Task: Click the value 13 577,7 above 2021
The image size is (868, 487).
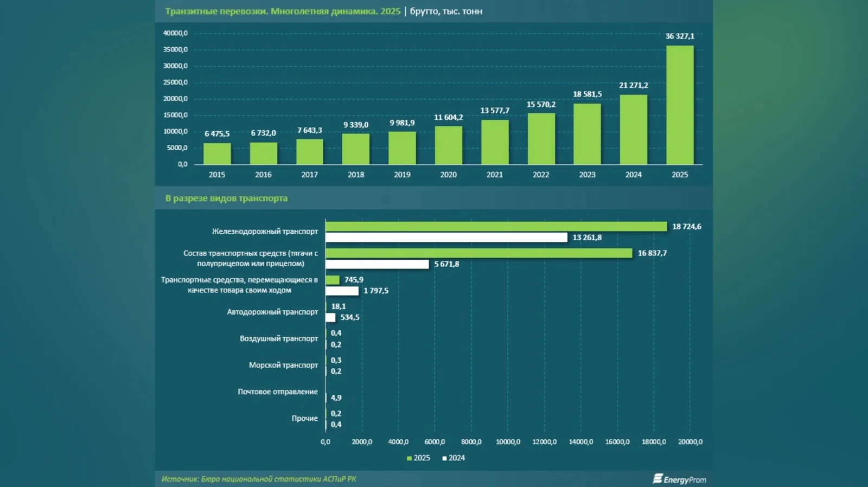Action: [495, 111]
